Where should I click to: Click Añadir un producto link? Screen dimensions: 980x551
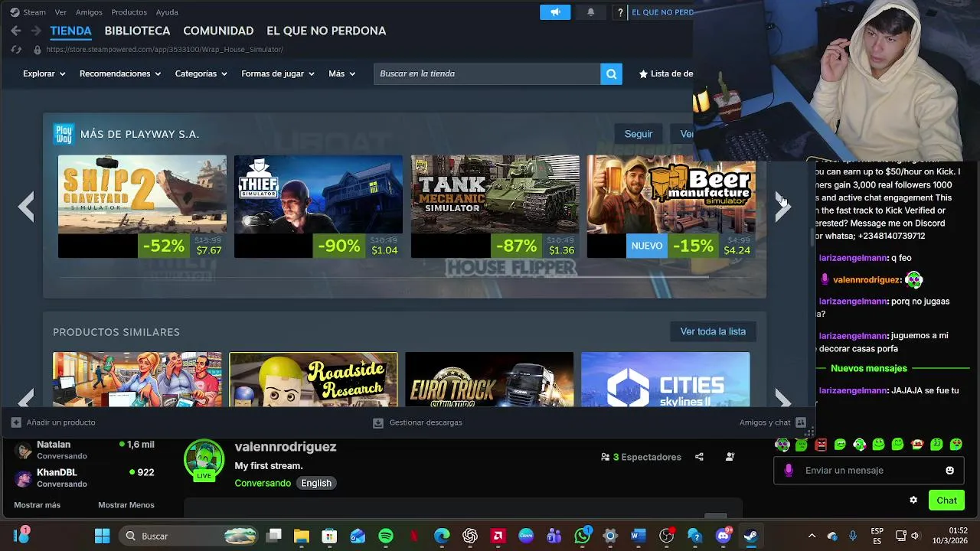click(x=60, y=422)
